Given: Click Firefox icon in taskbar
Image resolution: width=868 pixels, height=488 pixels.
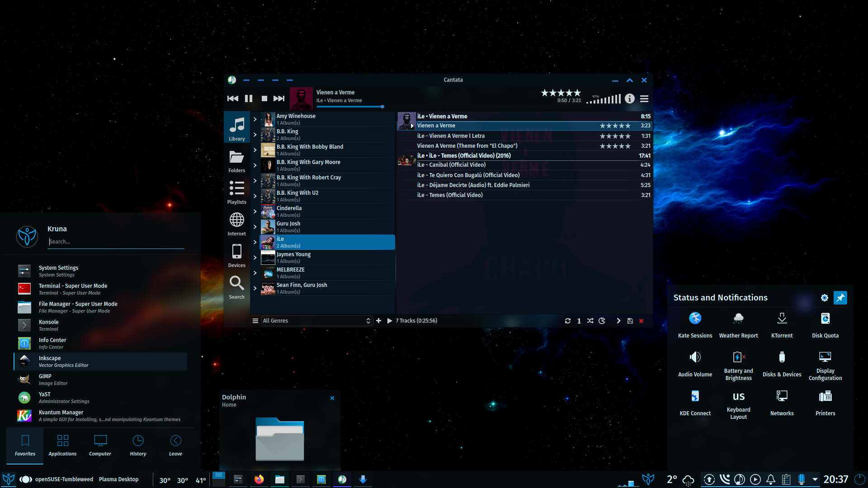Looking at the screenshot, I should click(259, 479).
